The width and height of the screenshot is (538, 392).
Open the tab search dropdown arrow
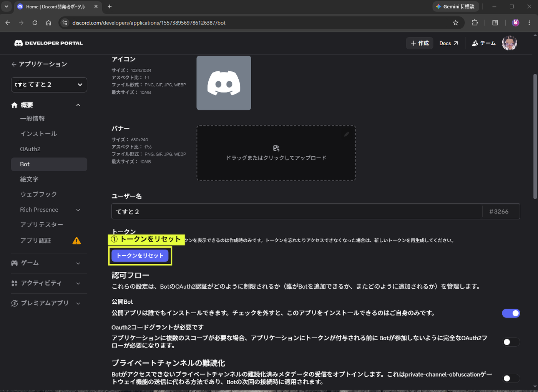tap(6, 7)
